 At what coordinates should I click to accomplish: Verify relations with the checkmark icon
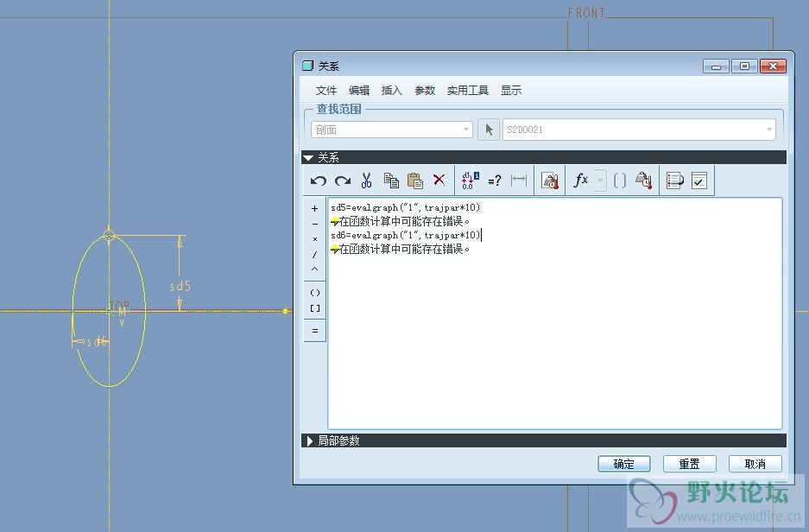699,180
